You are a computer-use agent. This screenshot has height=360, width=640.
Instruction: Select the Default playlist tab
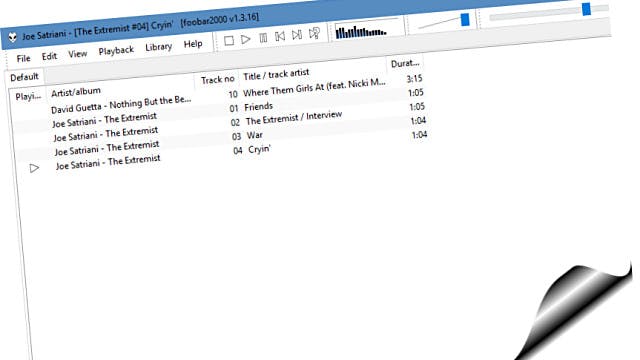click(x=24, y=77)
